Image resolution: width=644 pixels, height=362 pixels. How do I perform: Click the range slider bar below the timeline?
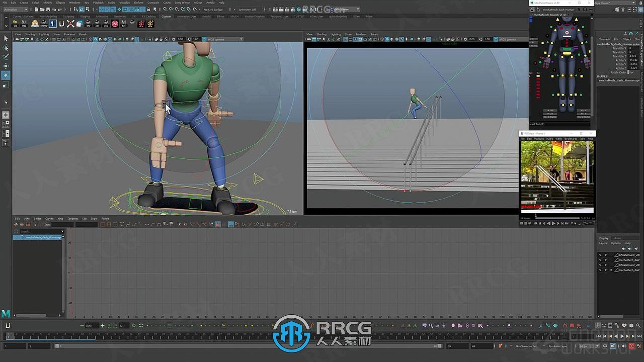[248, 346]
